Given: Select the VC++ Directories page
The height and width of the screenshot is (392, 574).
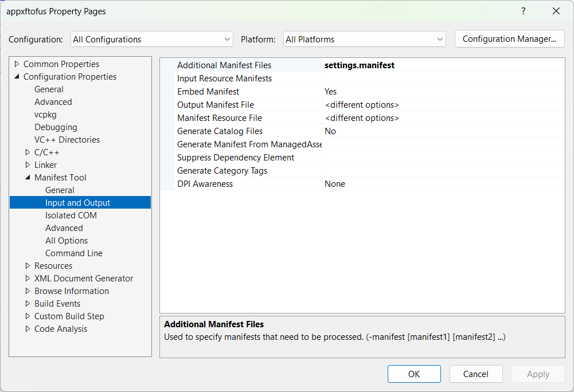Looking at the screenshot, I should pyautogui.click(x=67, y=140).
